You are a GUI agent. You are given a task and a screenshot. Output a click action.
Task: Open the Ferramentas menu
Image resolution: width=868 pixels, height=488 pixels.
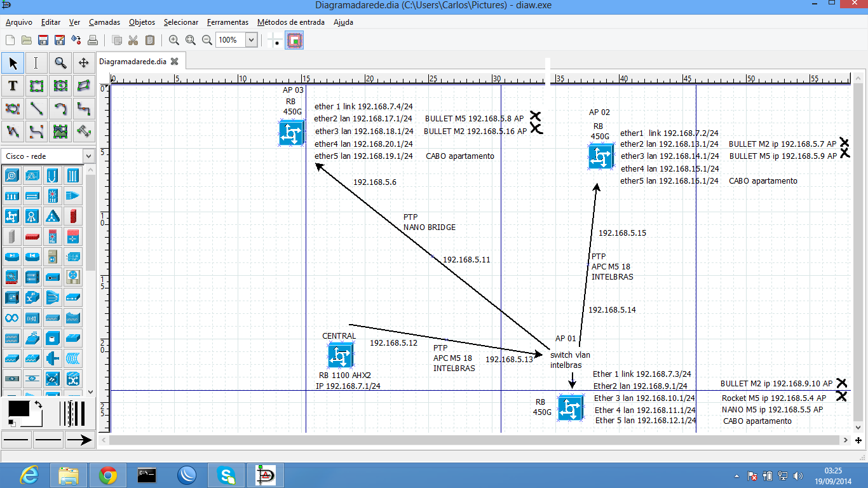click(x=227, y=22)
